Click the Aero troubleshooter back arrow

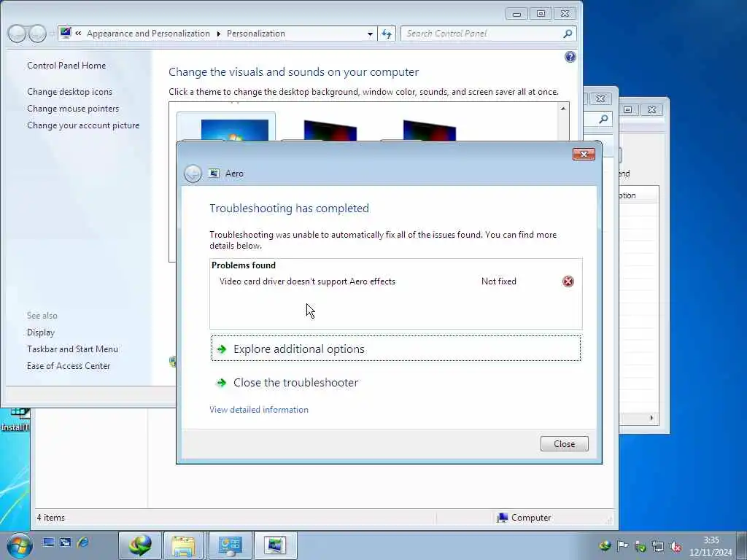coord(193,174)
